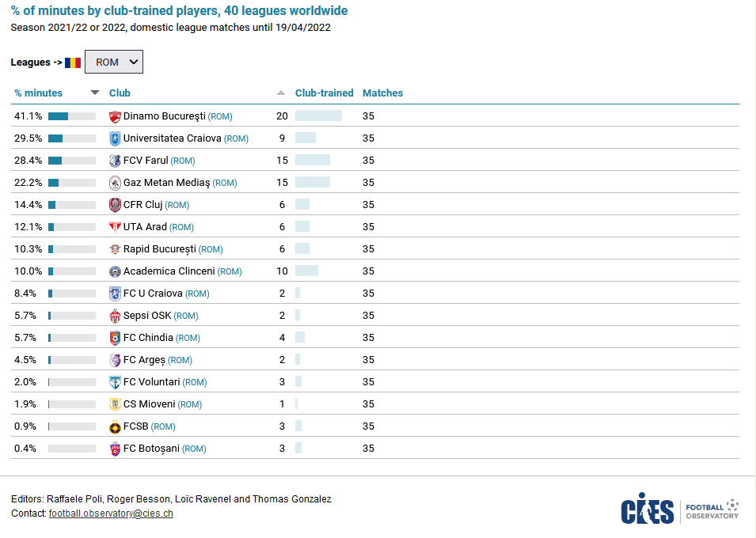The image size is (756, 538).
Task: Click the ROM tag next to FCV Farul
Action: point(183,161)
